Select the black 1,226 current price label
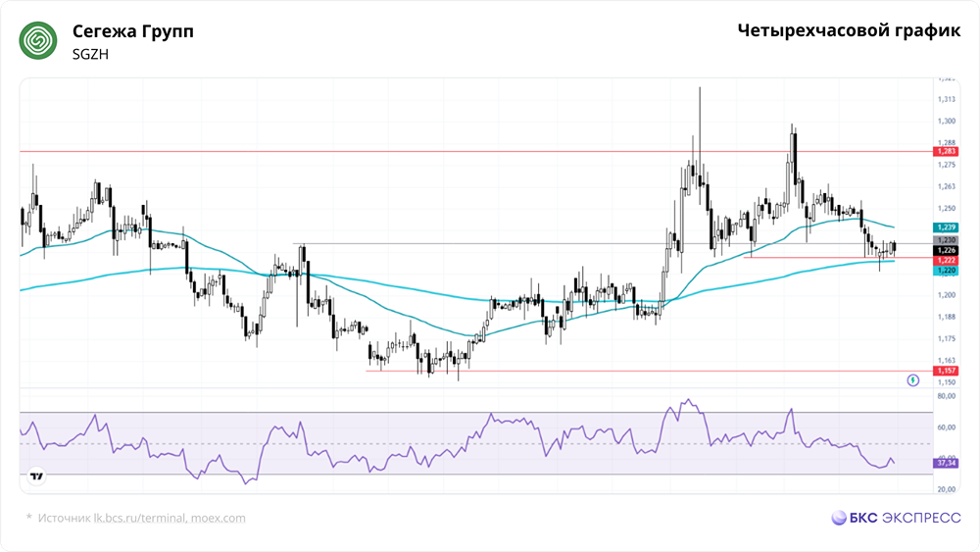The height and width of the screenshot is (552, 980). point(946,250)
